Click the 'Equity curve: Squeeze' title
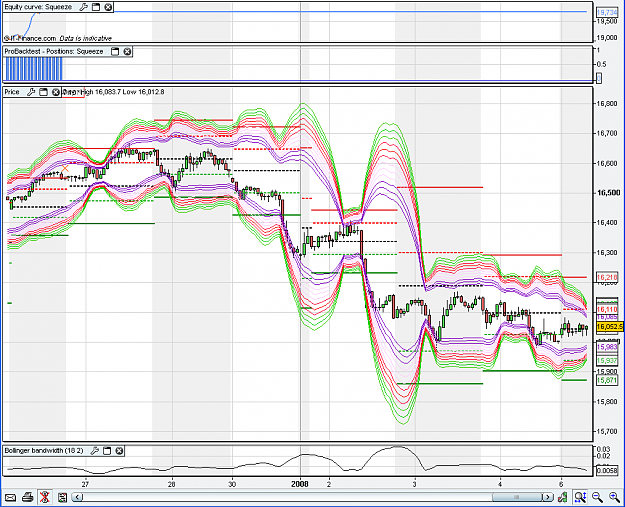 tap(38, 7)
